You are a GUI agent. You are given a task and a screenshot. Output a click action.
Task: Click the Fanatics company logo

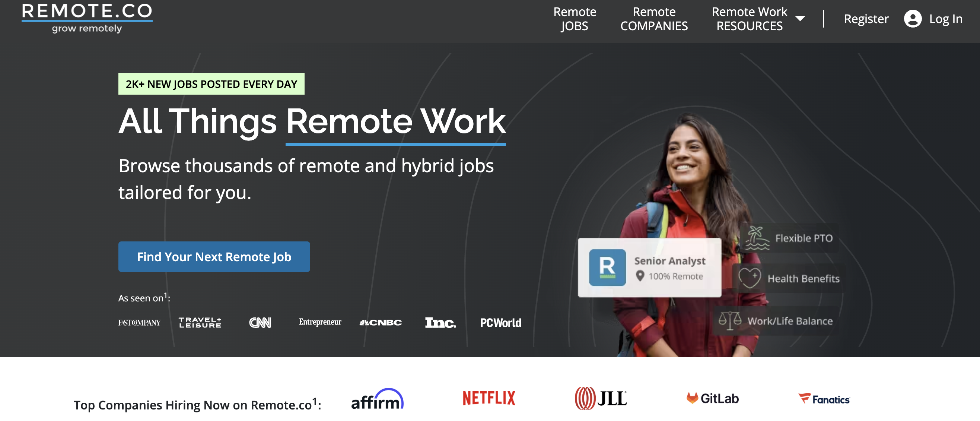(824, 399)
